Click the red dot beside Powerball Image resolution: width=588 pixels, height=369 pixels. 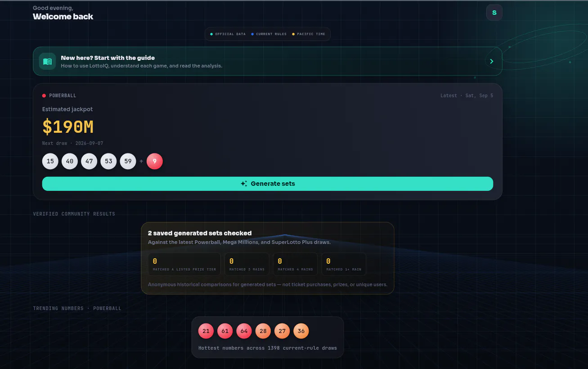tap(44, 95)
